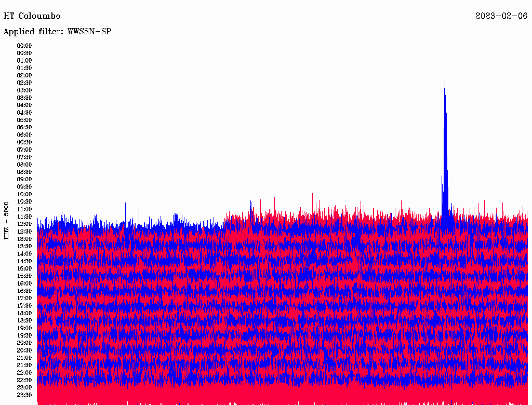Viewport: 532px width, 405px height.
Task: Select the 08:30 time label
Action: click(24, 172)
